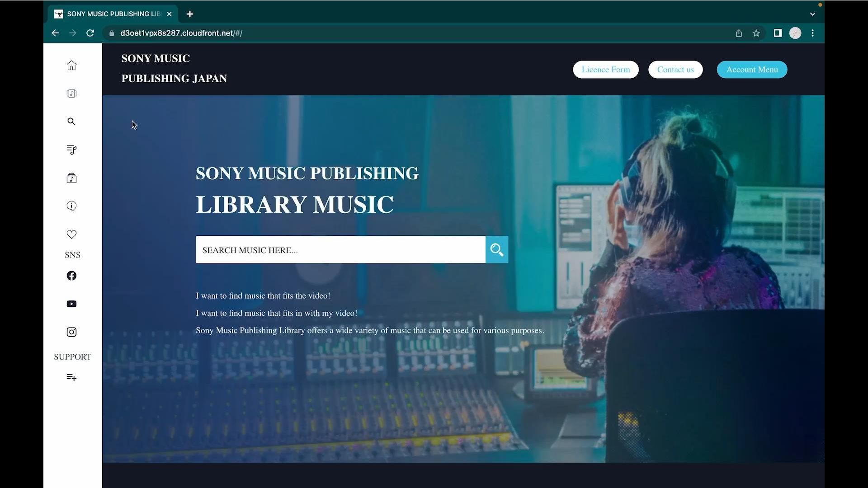Reload the page
This screenshot has width=868, height=488.
(90, 33)
